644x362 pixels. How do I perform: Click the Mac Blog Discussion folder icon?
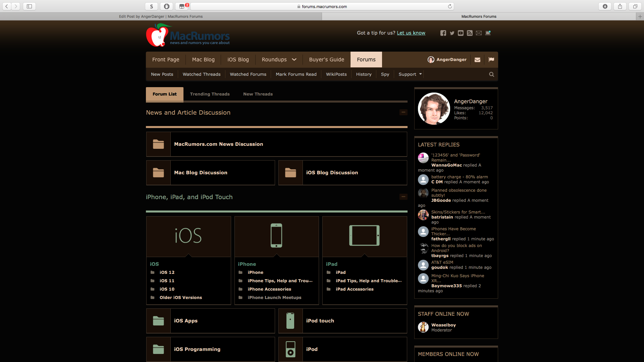[158, 173]
